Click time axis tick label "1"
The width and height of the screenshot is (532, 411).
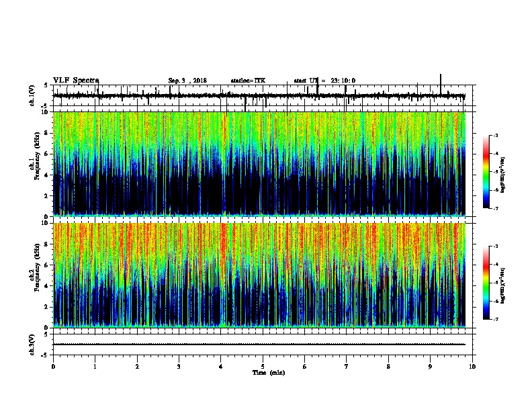click(95, 367)
